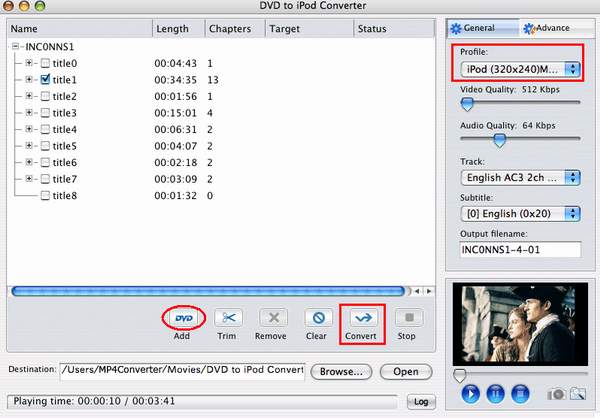Screen dimensions: 600x418
Task: Pause the preview video
Action: click(x=496, y=394)
